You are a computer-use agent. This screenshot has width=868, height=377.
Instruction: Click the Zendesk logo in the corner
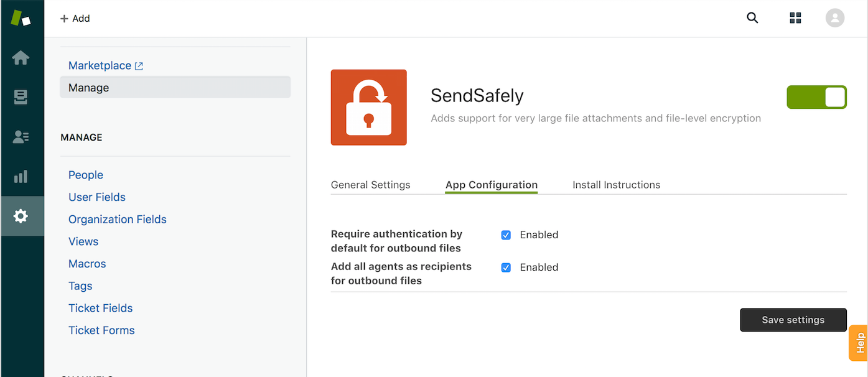[21, 18]
